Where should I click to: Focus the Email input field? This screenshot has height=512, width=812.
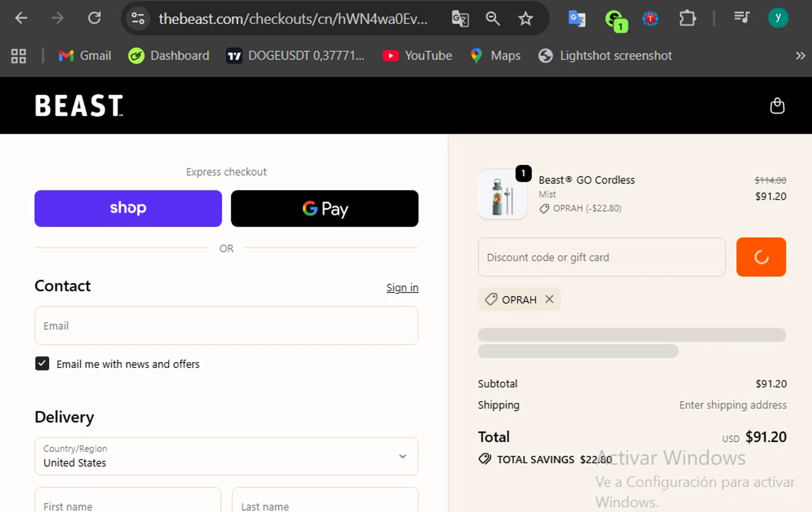[226, 326]
